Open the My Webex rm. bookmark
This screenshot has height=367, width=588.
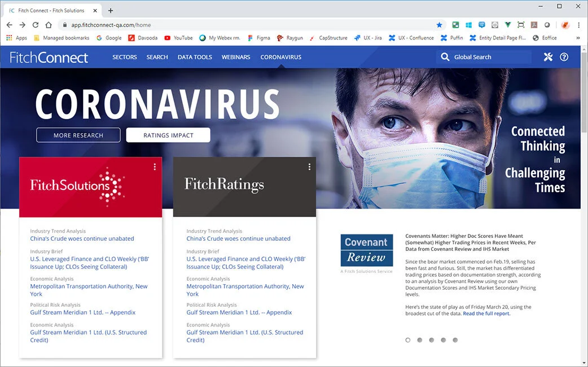[220, 38]
